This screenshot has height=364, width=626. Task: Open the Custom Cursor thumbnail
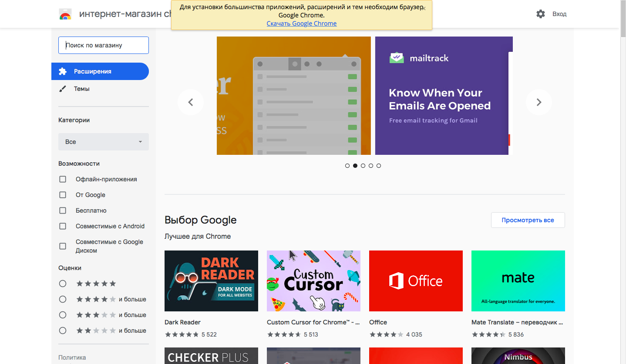click(x=313, y=281)
